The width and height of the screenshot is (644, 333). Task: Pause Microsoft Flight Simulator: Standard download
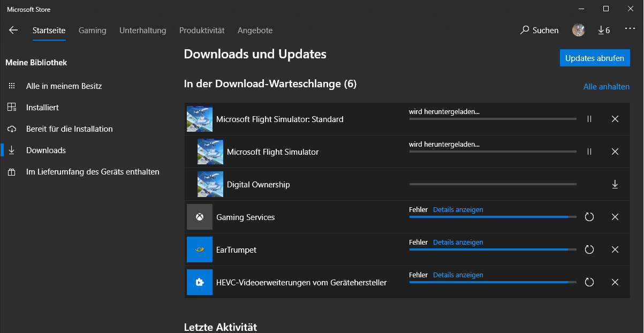(x=589, y=119)
